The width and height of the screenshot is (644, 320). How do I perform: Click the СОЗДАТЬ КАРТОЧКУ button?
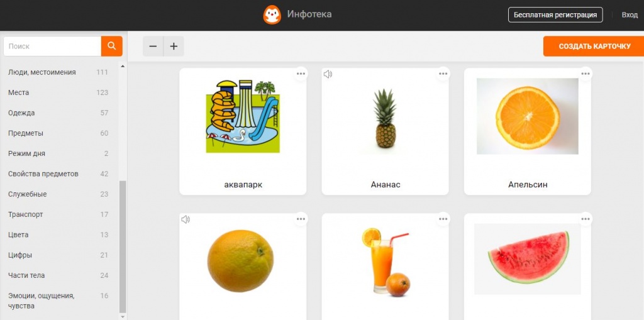[594, 47]
